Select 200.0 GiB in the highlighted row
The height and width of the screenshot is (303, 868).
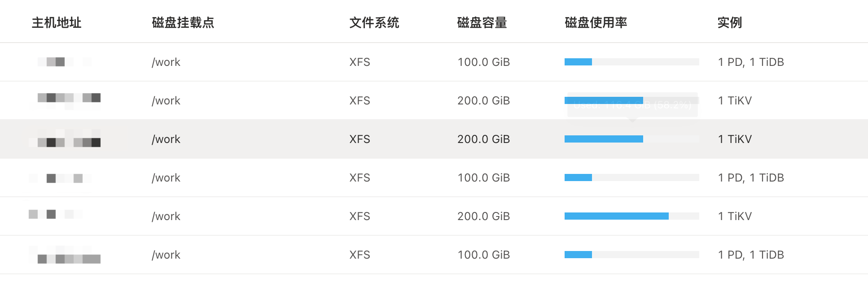(x=483, y=139)
